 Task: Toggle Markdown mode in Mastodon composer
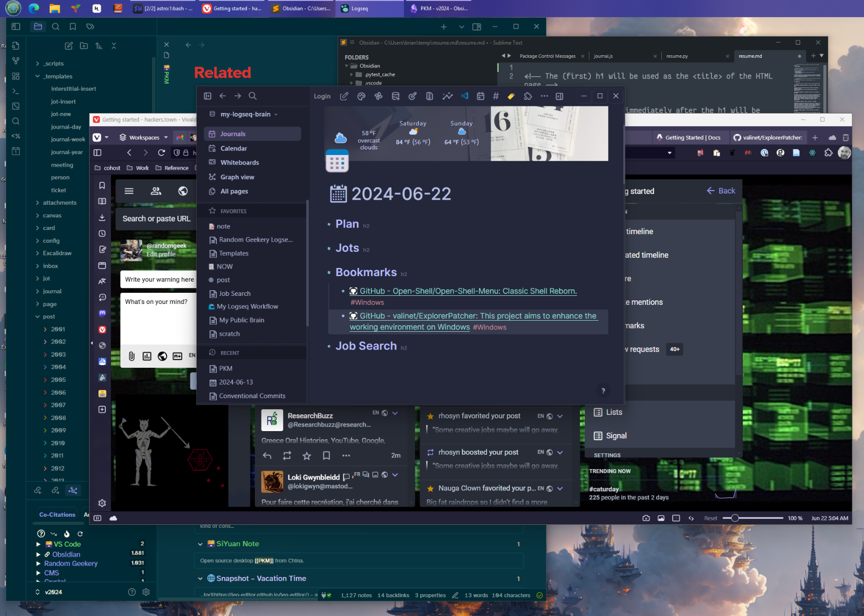[177, 356]
